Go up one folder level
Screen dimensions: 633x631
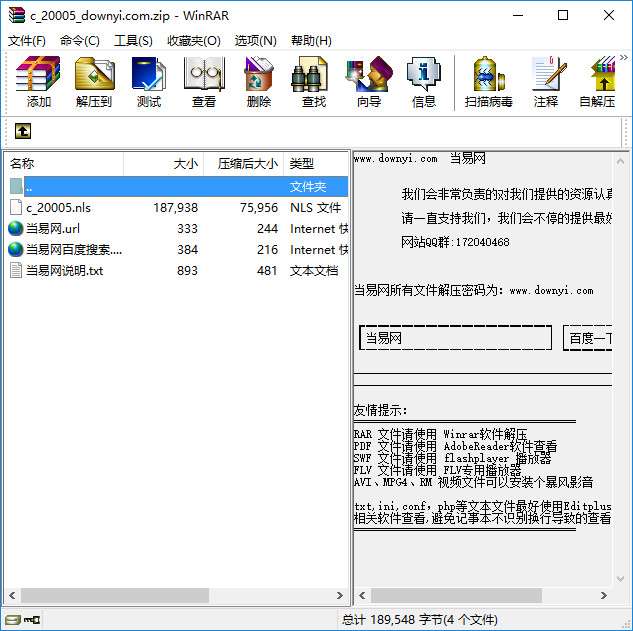[23, 131]
